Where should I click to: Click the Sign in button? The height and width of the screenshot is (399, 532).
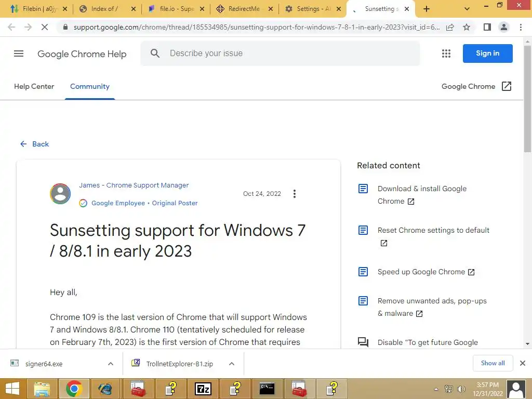tap(487, 54)
